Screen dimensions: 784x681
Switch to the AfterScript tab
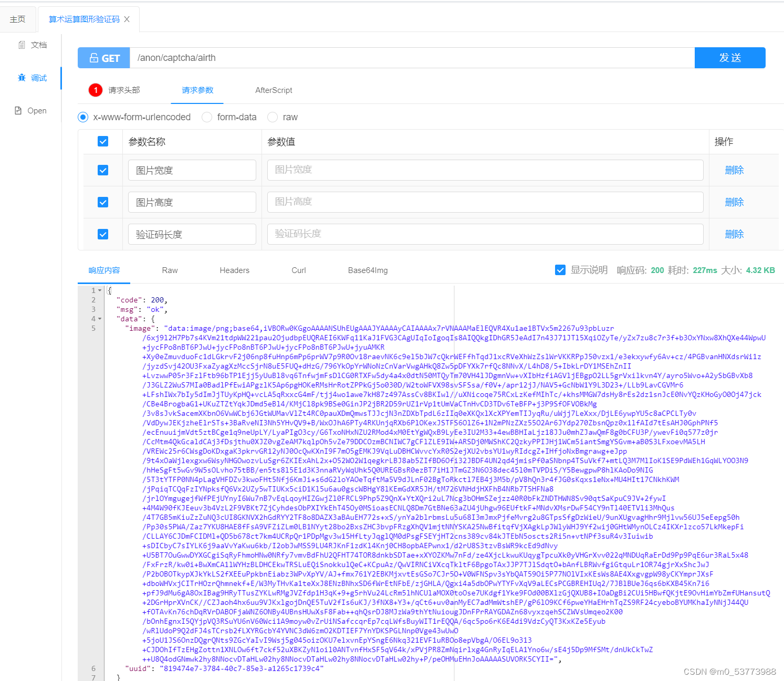coord(273,90)
